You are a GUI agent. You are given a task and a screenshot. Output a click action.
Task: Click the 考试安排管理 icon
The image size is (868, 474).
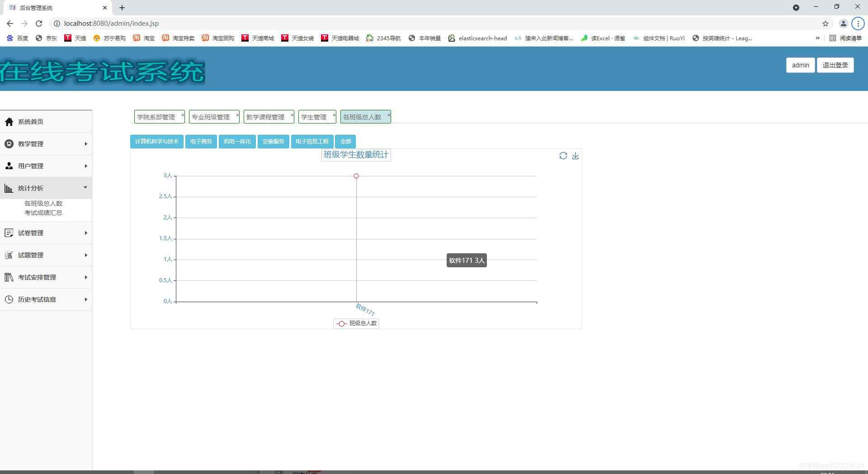point(9,277)
